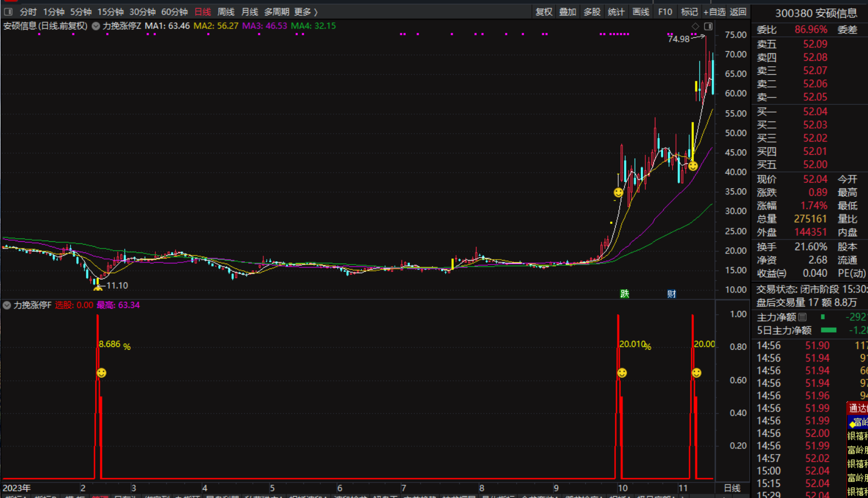The height and width of the screenshot is (498, 868).
Task: Click the green 跌 marker on the main chart
Action: point(625,294)
